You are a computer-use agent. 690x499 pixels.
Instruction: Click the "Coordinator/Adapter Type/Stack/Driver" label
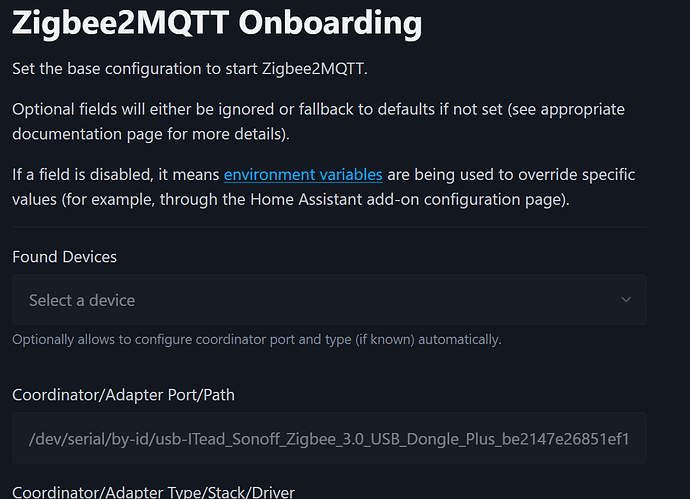click(153, 491)
